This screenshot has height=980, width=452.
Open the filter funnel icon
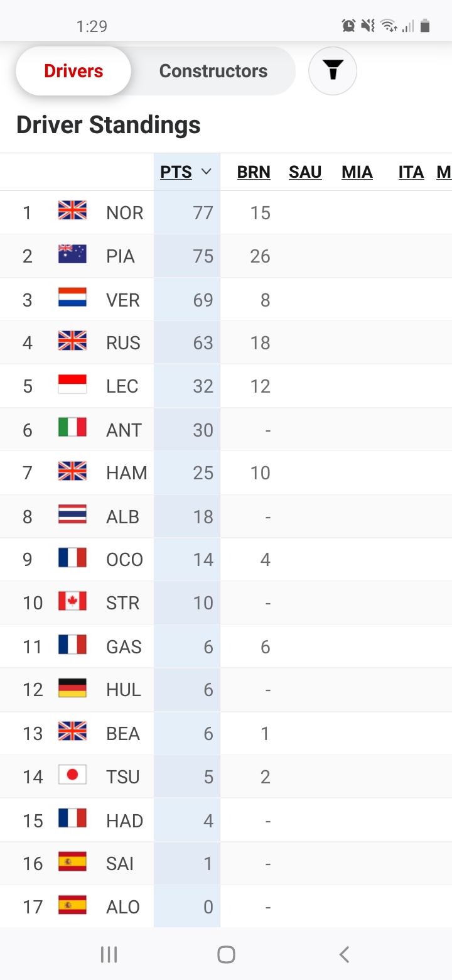[333, 71]
